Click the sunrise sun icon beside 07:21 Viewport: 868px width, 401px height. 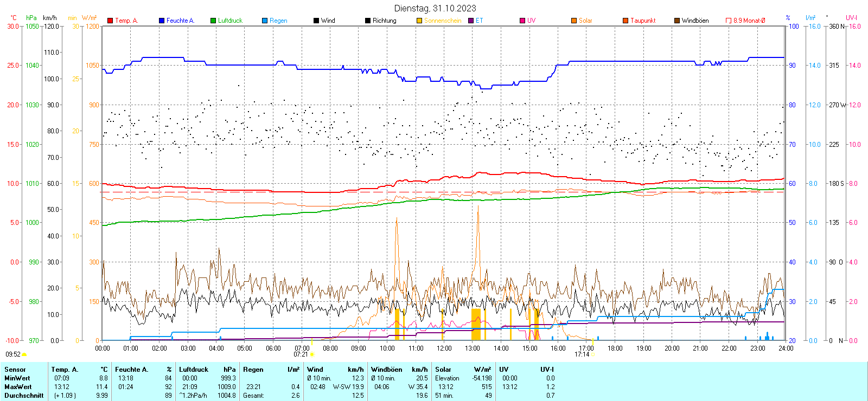[x=312, y=354]
